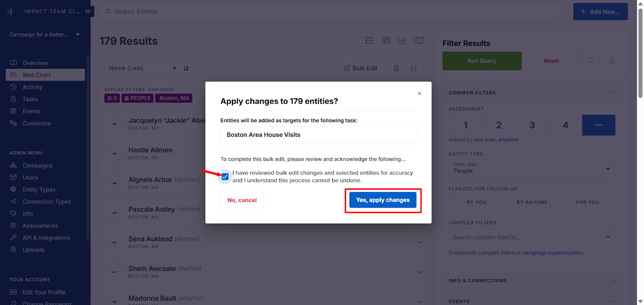Screen dimensions: 644x305
Task: Click No, cancel button
Action: tap(242, 200)
